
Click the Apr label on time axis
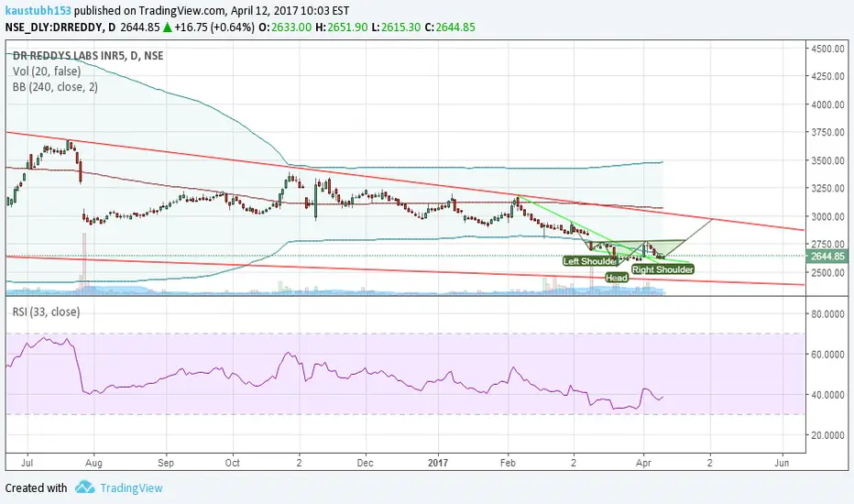[x=644, y=463]
